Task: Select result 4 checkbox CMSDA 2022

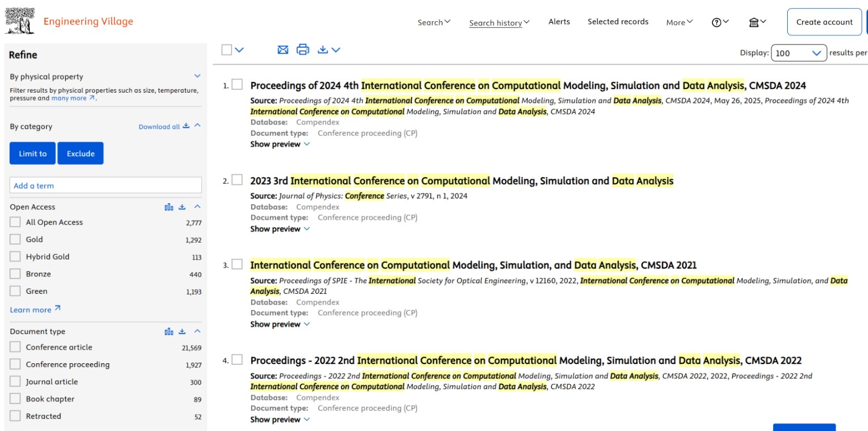Action: coord(237,360)
